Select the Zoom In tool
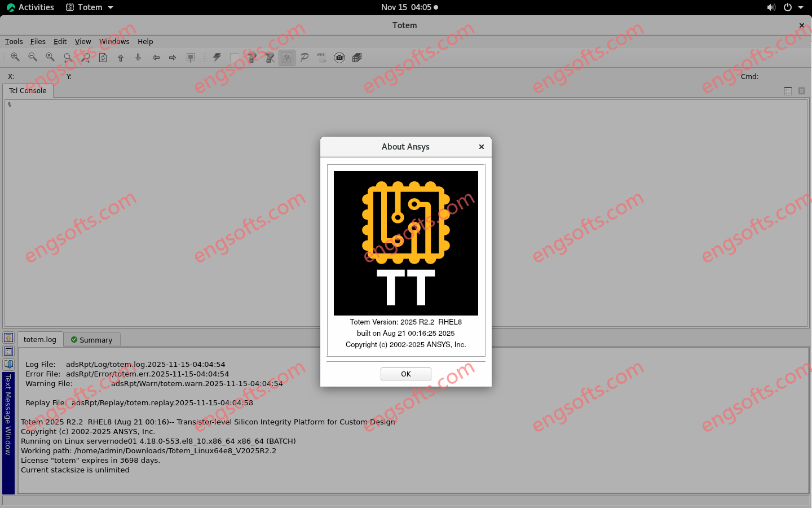Image resolution: width=812 pixels, height=508 pixels. 15,57
